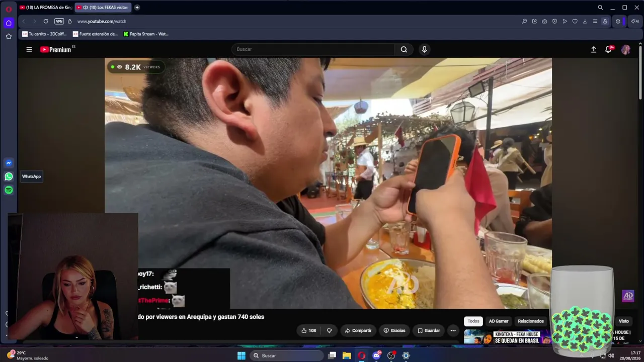The image size is (644, 362).
Task: Open YouTube upload/create button
Action: (594, 49)
